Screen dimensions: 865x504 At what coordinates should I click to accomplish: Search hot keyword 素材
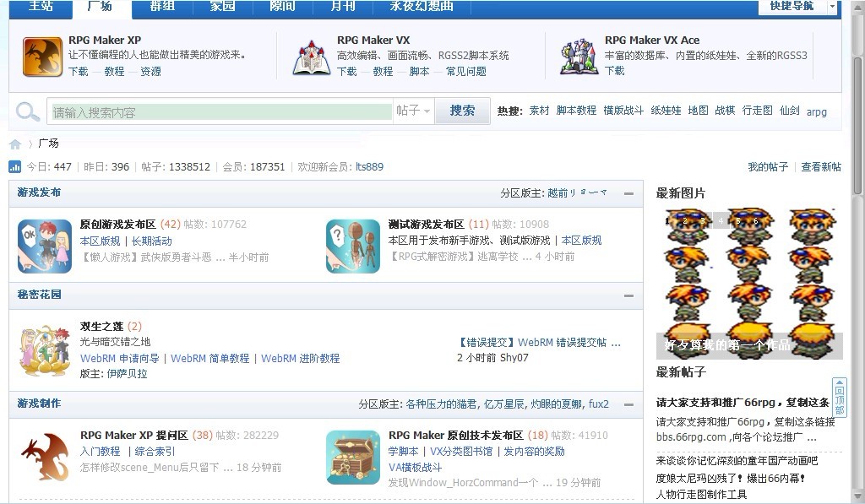click(539, 111)
